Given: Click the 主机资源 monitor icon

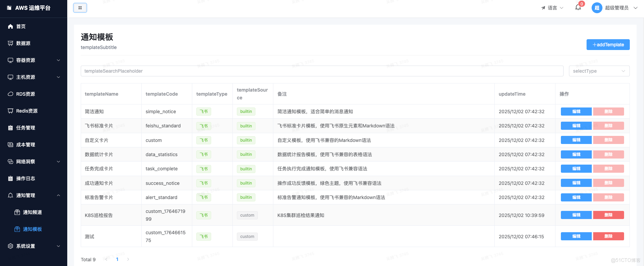Looking at the screenshot, I should coord(10,77).
